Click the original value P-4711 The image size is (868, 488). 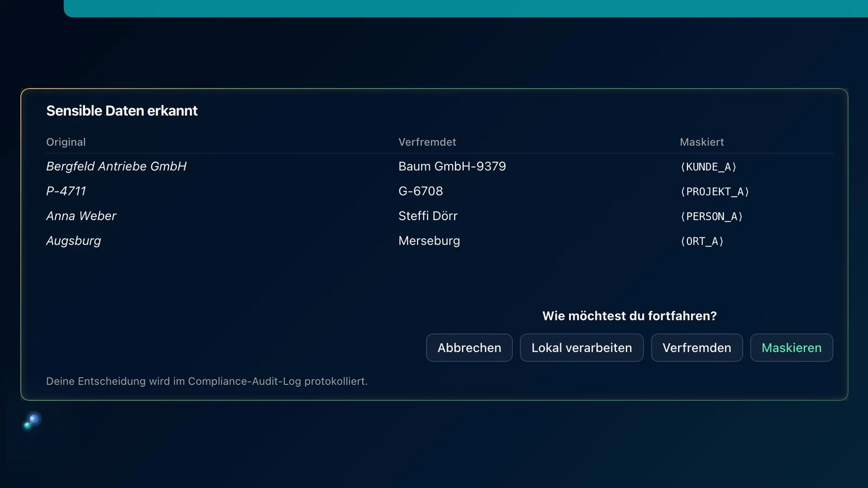tap(66, 191)
